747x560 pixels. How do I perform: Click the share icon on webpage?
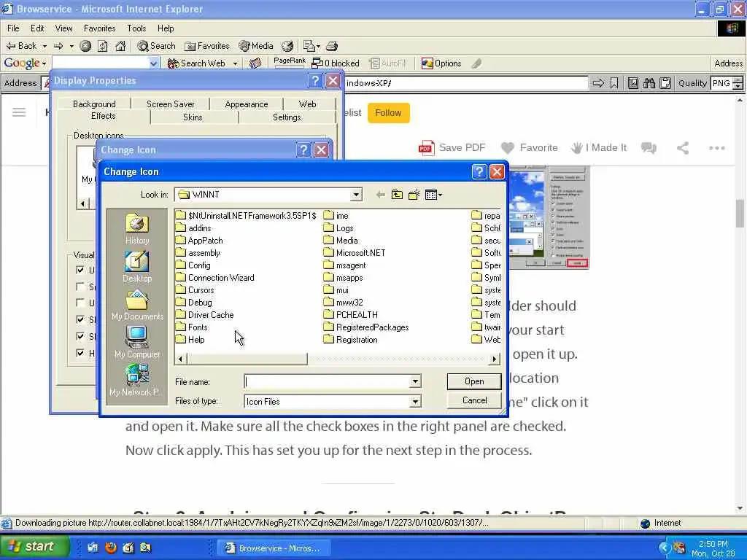(x=683, y=148)
